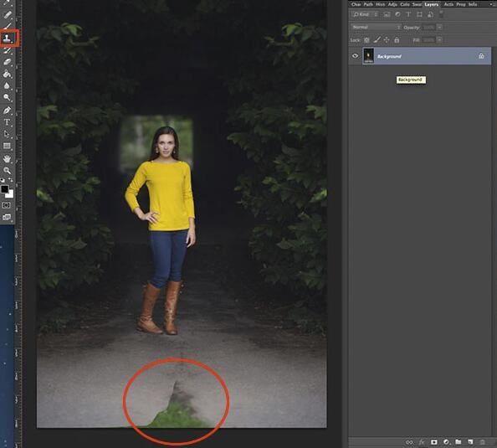Create a new group folder in Layers panel

coord(459,442)
